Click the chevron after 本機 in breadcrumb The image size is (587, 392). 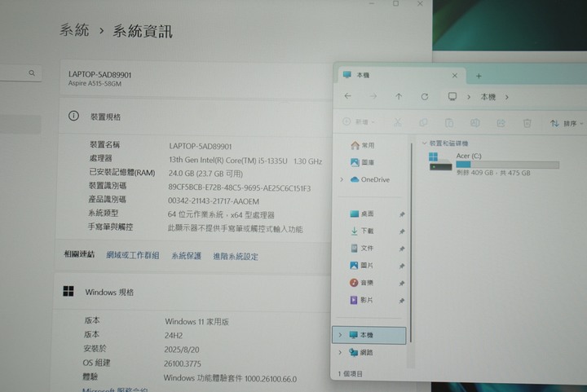507,97
